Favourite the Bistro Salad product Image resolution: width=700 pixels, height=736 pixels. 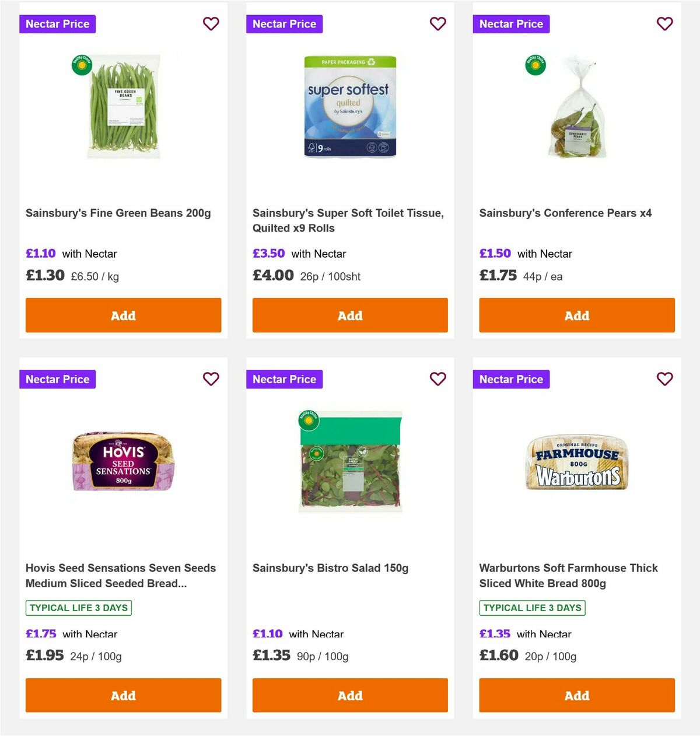point(438,379)
